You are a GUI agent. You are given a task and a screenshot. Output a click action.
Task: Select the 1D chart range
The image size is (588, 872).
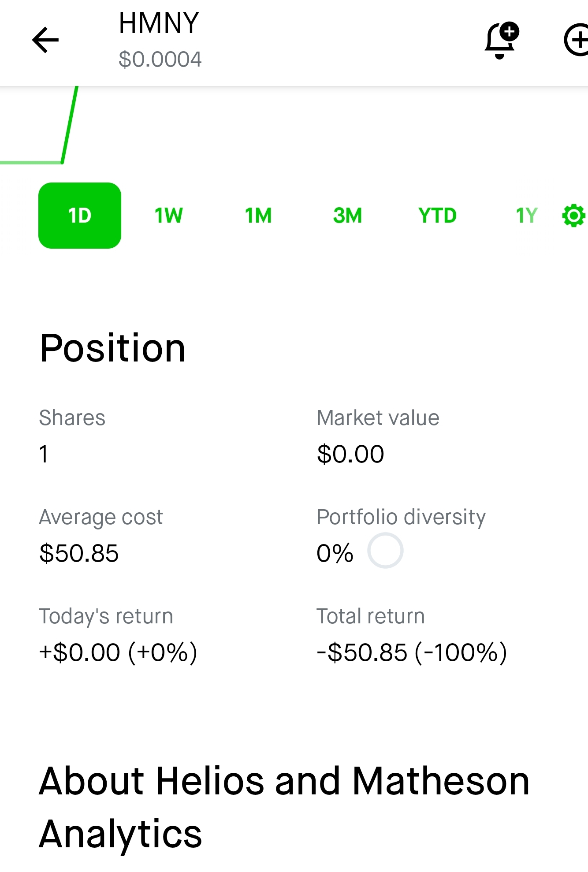tap(80, 216)
